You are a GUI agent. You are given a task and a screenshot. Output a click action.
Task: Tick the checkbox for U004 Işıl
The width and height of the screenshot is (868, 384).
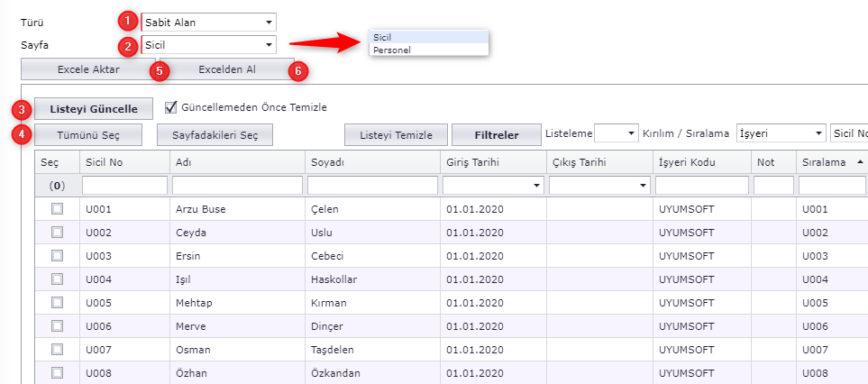point(57,279)
